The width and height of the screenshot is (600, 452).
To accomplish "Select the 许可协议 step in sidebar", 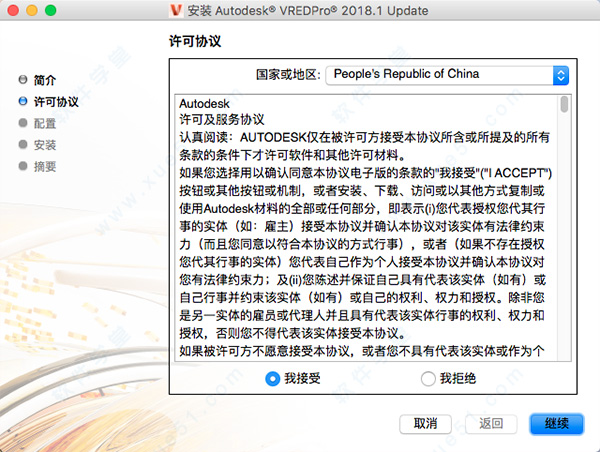I will click(49, 101).
